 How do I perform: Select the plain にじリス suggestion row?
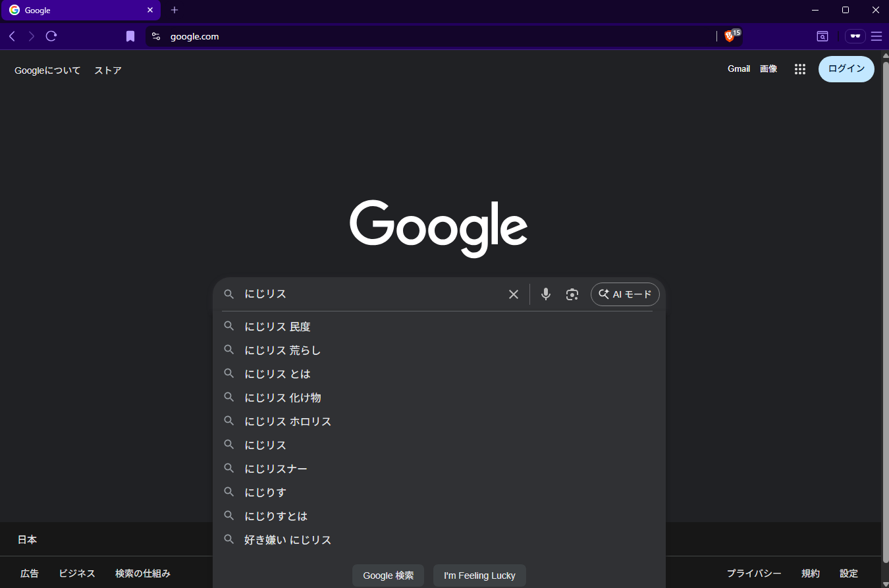pyautogui.click(x=439, y=445)
